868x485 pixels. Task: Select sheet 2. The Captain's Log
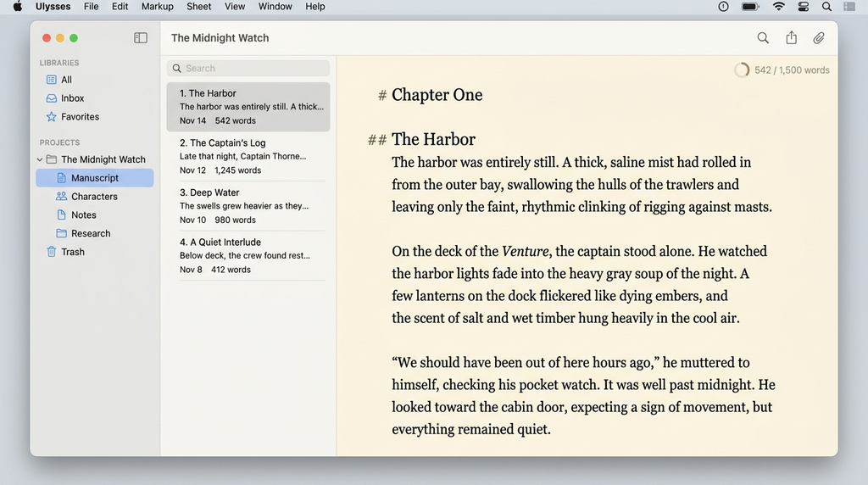coord(248,156)
